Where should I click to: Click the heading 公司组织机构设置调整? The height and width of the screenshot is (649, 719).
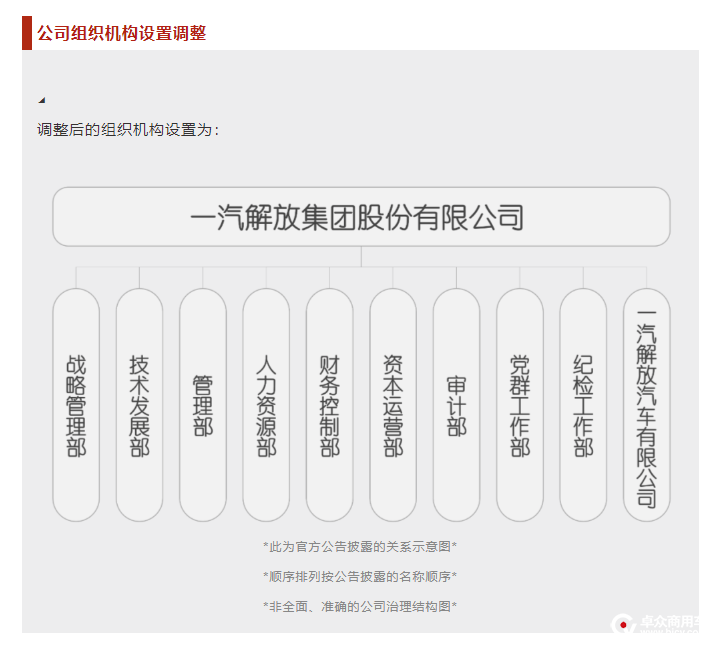pyautogui.click(x=122, y=33)
